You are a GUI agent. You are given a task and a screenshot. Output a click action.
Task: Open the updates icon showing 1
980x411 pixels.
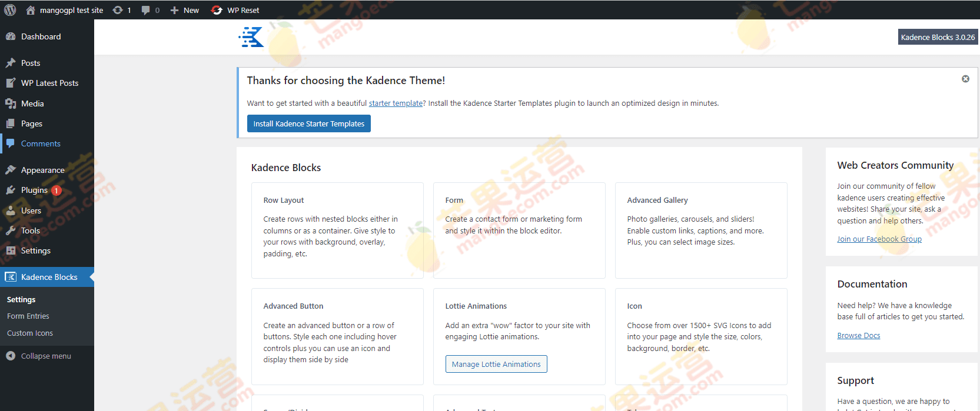pos(118,10)
